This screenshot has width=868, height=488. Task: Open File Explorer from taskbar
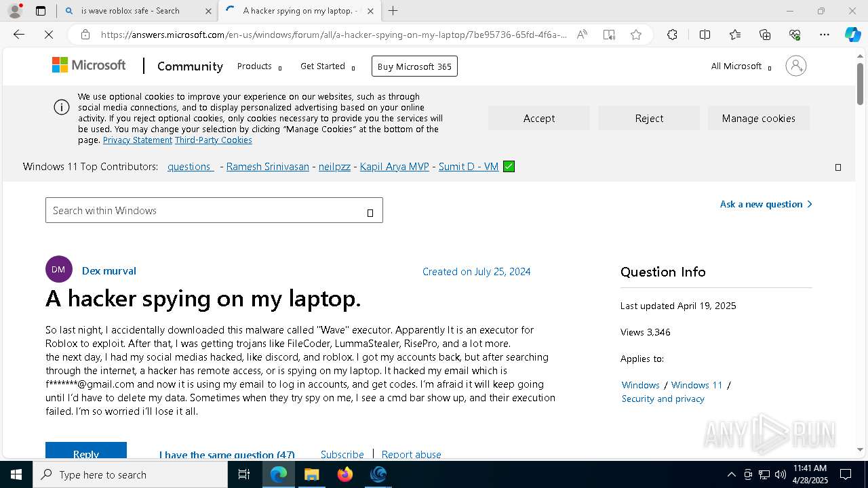pos(311,474)
